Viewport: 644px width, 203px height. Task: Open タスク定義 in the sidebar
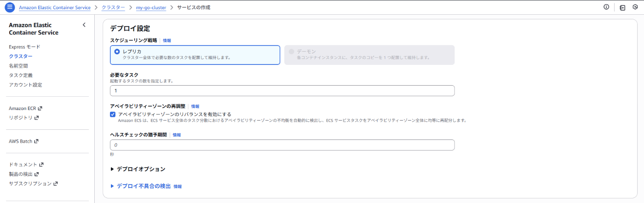pyautogui.click(x=21, y=75)
